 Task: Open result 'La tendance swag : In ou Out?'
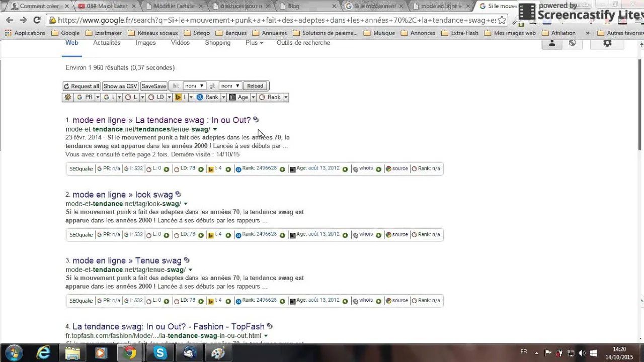pyautogui.click(x=162, y=120)
